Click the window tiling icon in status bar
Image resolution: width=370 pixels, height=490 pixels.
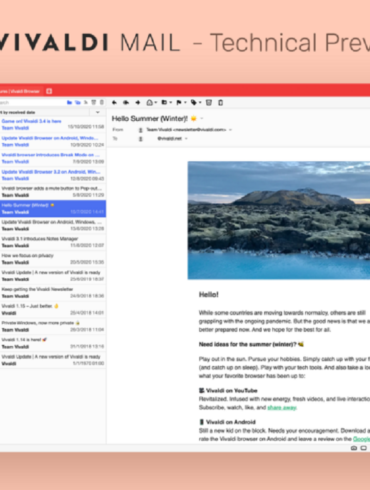pos(364,448)
